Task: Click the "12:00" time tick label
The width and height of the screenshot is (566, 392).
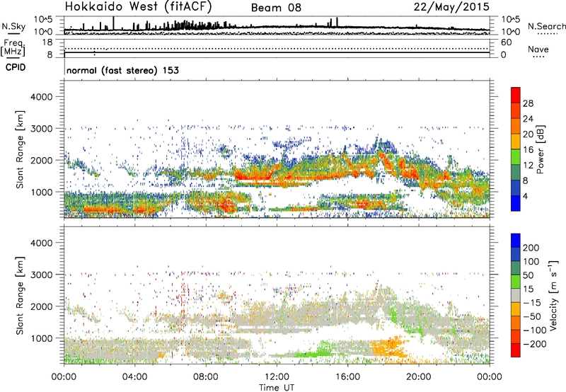Action: tap(277, 377)
